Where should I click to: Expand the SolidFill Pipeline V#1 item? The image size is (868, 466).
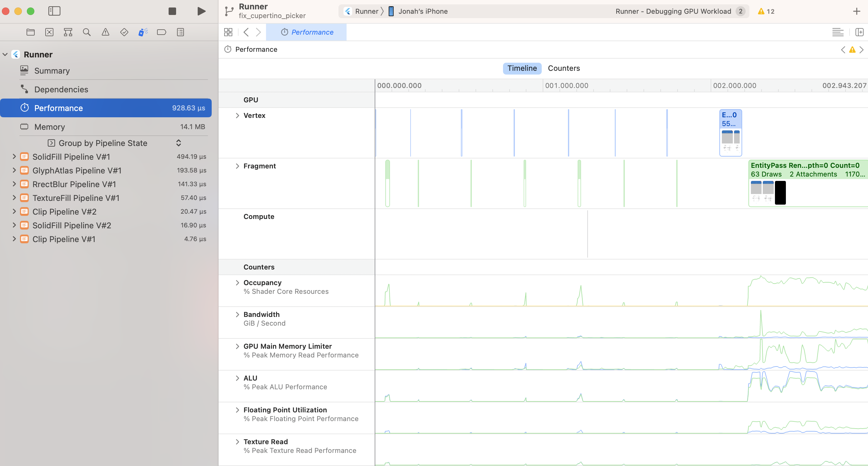click(14, 157)
